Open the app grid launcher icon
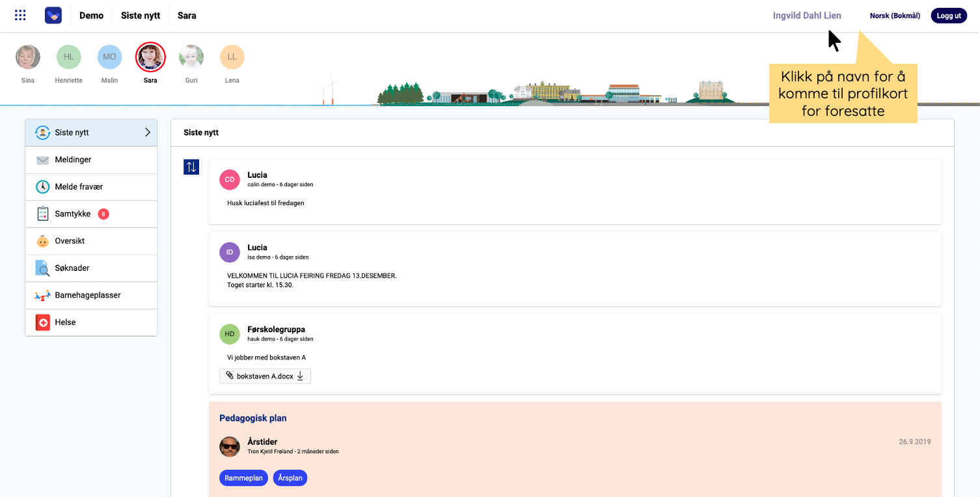Image resolution: width=980 pixels, height=497 pixels. click(x=20, y=16)
